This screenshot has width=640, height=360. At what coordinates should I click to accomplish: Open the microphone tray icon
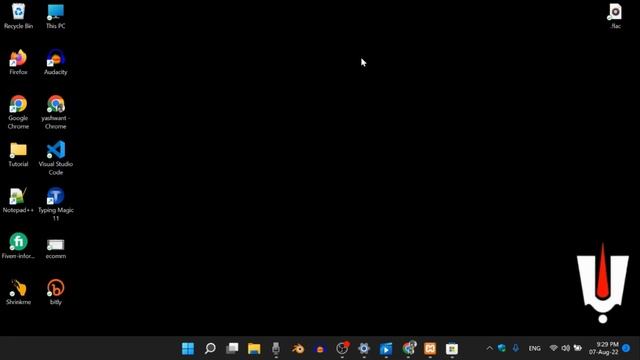pyautogui.click(x=516, y=348)
